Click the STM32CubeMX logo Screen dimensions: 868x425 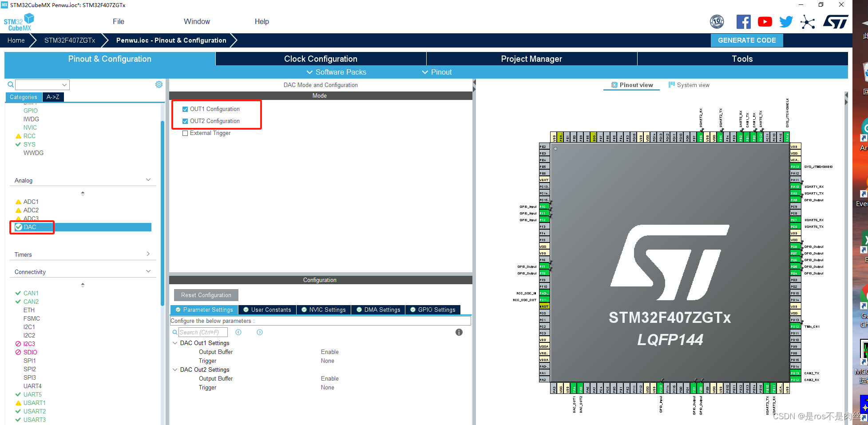19,22
